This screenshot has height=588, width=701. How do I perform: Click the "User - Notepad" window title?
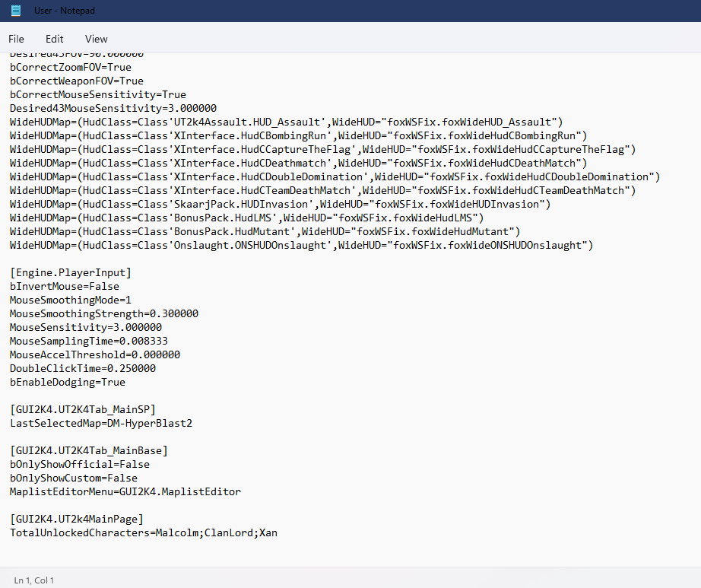coord(65,11)
